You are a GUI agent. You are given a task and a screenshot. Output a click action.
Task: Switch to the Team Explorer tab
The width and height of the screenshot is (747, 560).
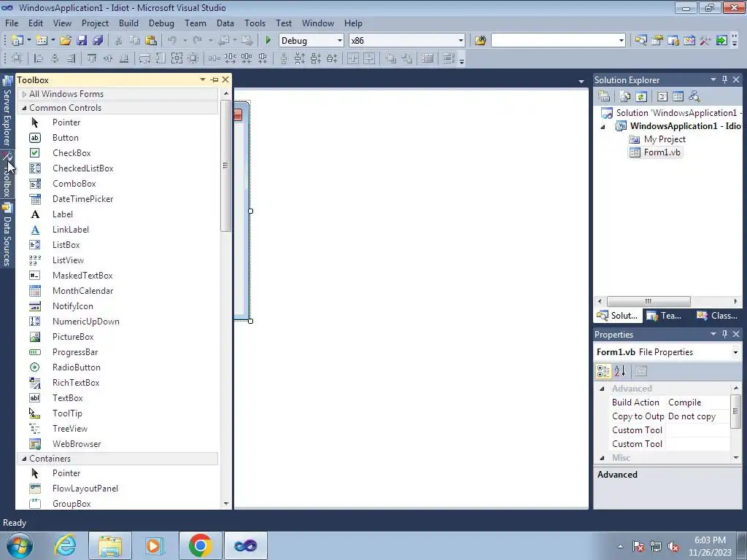click(664, 316)
